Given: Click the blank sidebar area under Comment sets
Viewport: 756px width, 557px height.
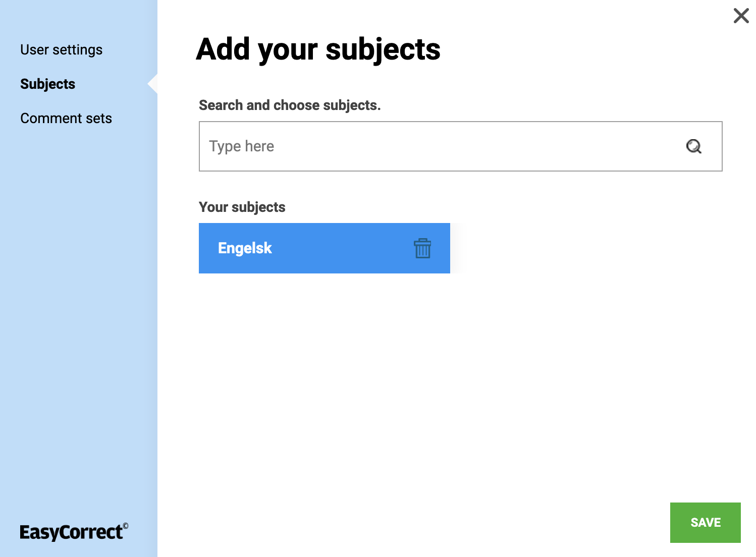Looking at the screenshot, I should [x=78, y=303].
